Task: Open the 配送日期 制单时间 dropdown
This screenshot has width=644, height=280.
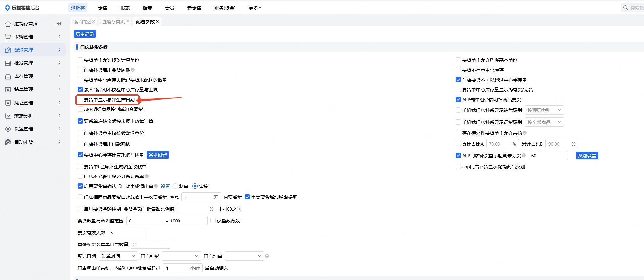Action: coord(118,256)
